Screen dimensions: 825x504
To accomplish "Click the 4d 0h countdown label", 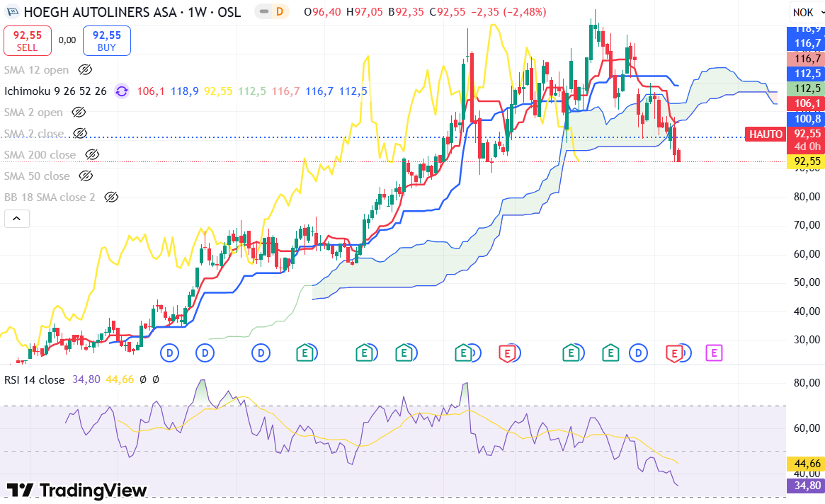I will coord(807,147).
